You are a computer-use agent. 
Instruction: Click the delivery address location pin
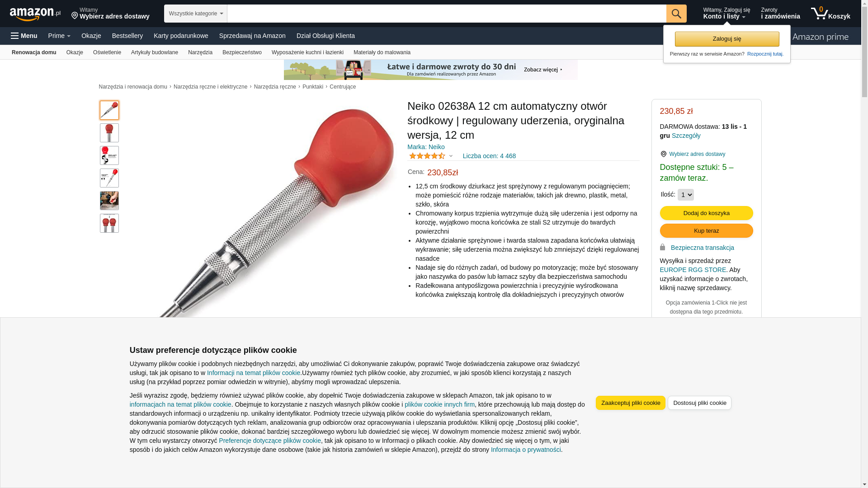click(x=75, y=16)
